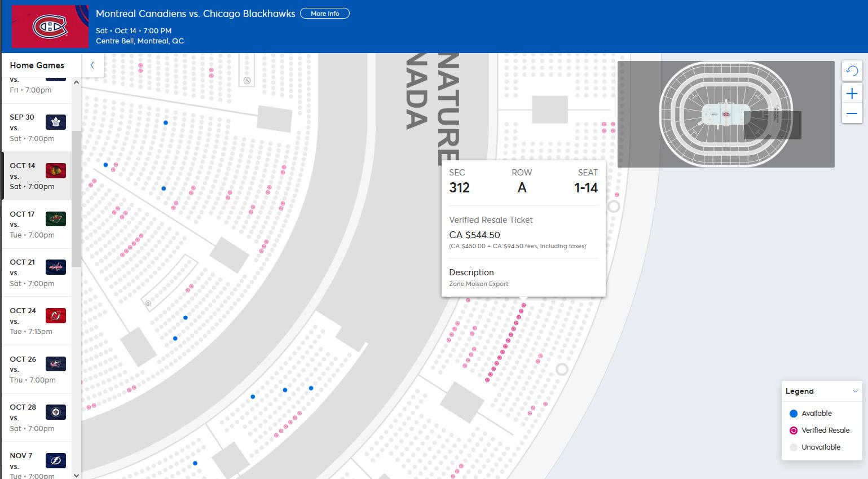The image size is (868, 479).
Task: Click the Available blue legend dot
Action: point(794,414)
